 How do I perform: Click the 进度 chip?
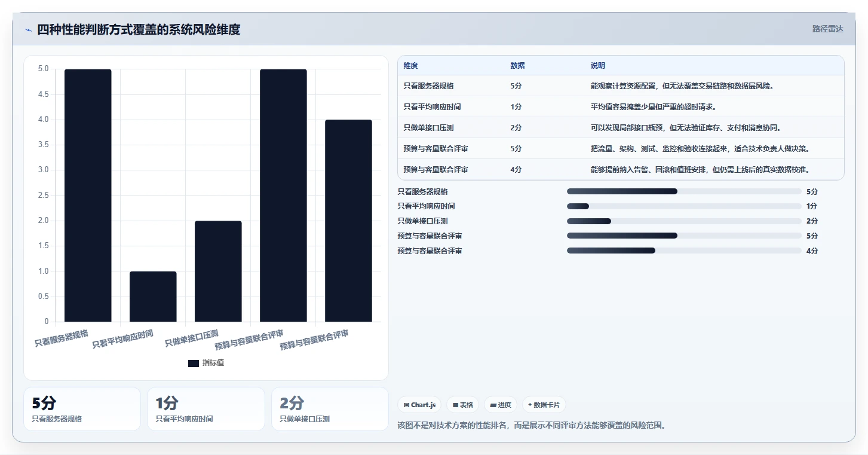tap(501, 405)
